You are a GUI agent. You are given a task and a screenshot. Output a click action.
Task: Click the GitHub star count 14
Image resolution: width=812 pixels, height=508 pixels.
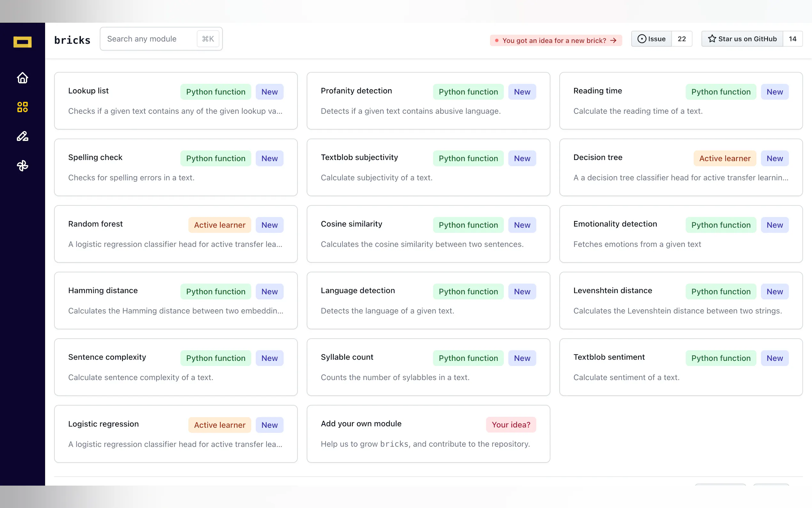(x=792, y=39)
